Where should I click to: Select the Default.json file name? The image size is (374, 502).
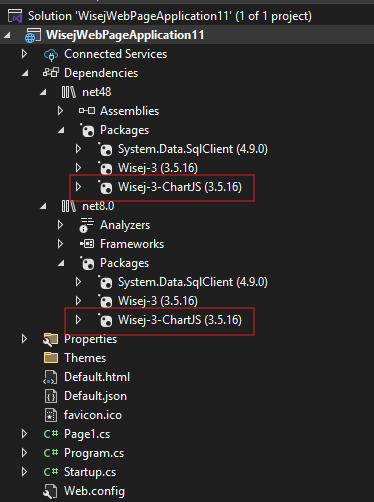(95, 396)
